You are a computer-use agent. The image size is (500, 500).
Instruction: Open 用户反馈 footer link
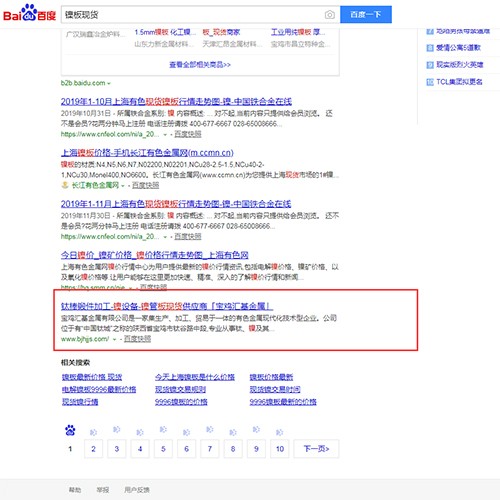click(137, 490)
